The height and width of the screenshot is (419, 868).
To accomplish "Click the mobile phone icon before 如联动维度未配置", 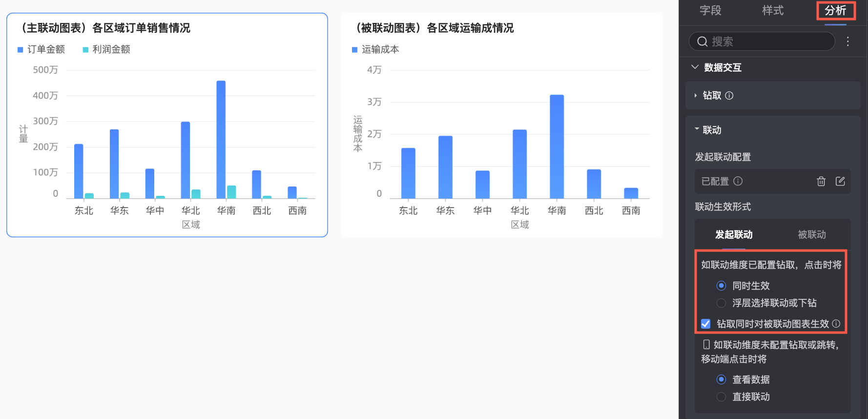I will [x=706, y=345].
